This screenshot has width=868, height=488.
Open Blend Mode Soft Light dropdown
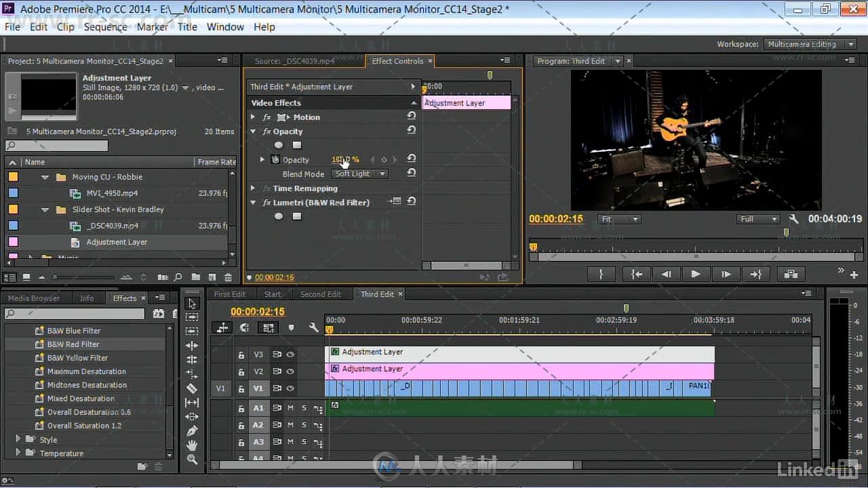(360, 174)
